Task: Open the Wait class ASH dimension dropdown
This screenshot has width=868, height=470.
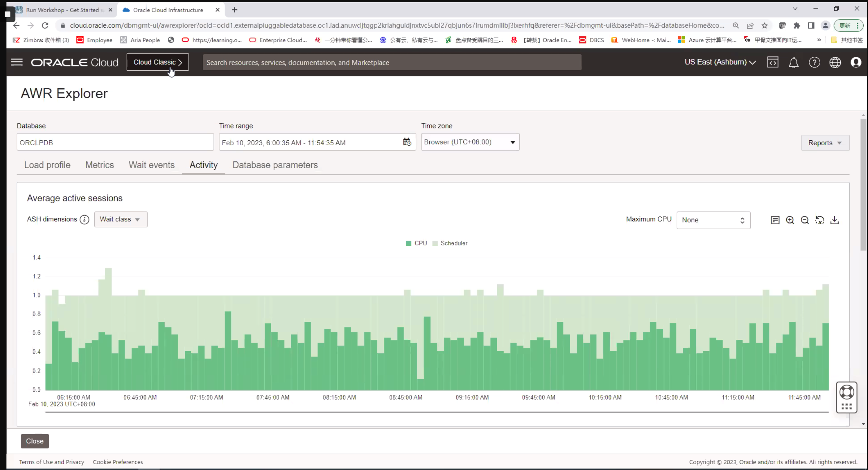Action: (121, 219)
